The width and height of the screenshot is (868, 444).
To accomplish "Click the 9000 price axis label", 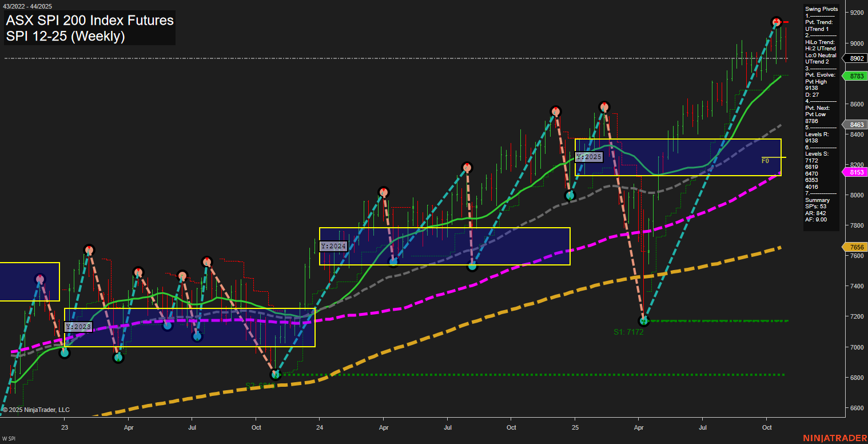I will 857,43.
